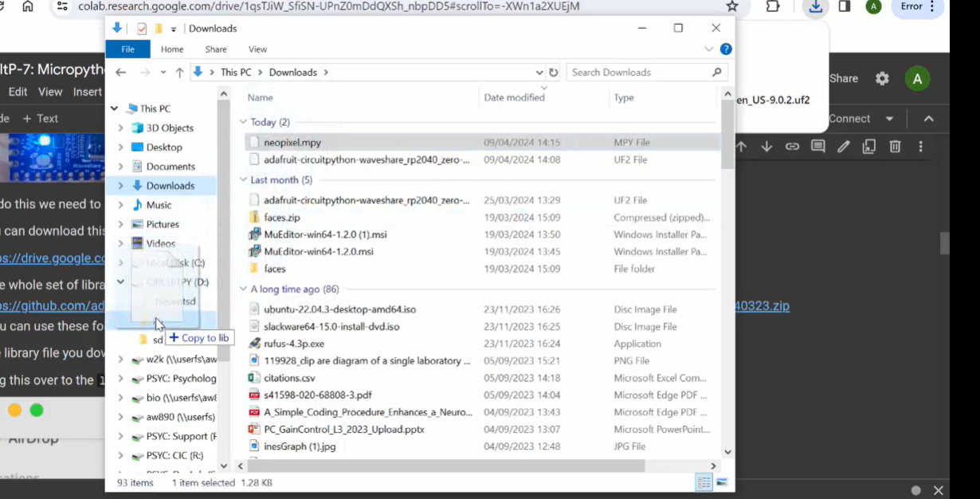Open the Share ribbon tab in Explorer
This screenshot has width=980, height=499.
[216, 49]
